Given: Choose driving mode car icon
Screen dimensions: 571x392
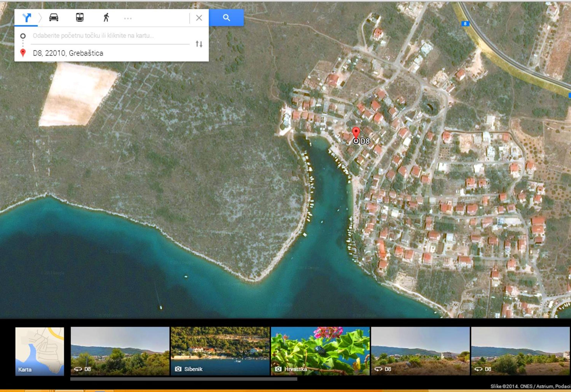Looking at the screenshot, I should pyautogui.click(x=54, y=17).
